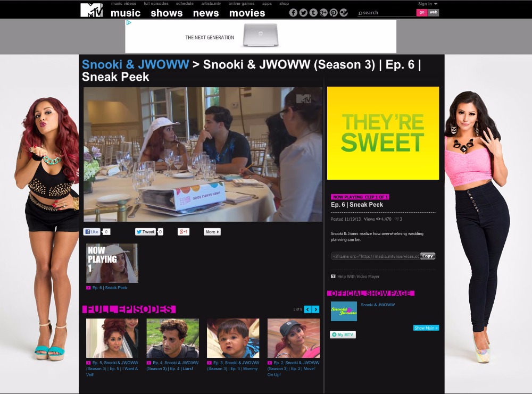Click the help question mark icon

pyautogui.click(x=333, y=276)
